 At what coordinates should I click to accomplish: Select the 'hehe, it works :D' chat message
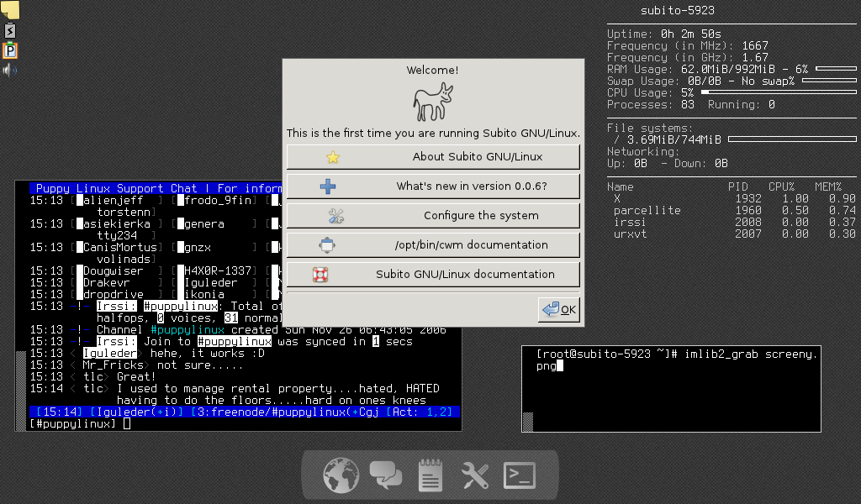point(208,353)
